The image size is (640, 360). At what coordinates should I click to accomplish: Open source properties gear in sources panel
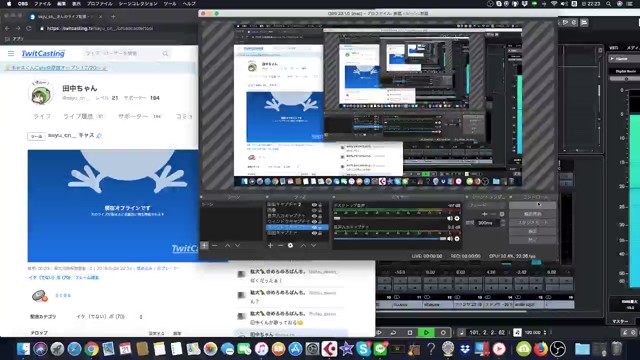(290, 245)
